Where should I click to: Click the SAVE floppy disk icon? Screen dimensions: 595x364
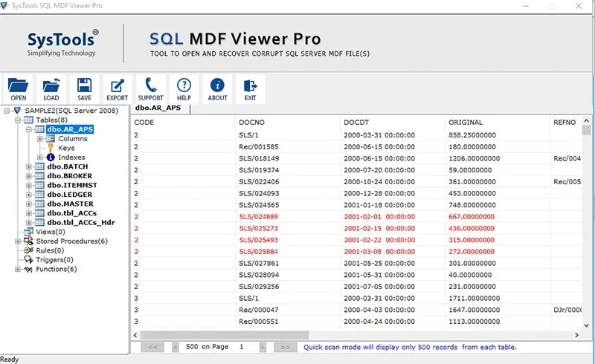(x=84, y=85)
